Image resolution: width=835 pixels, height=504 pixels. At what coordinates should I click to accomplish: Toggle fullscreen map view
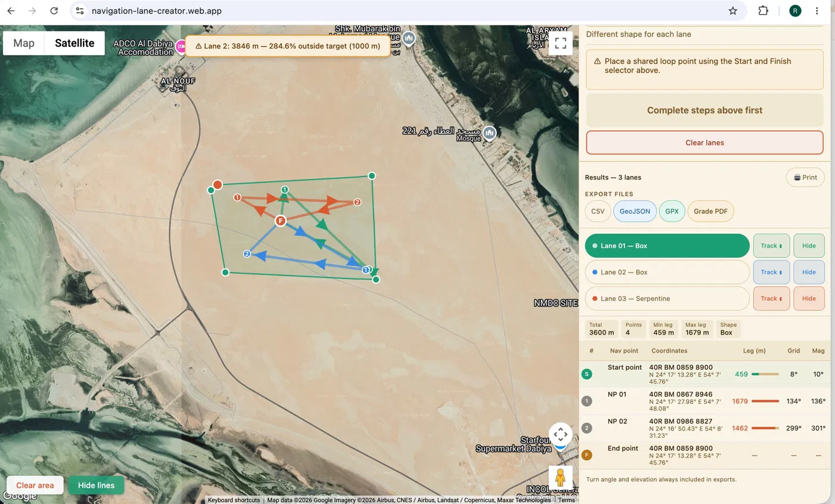coord(560,43)
